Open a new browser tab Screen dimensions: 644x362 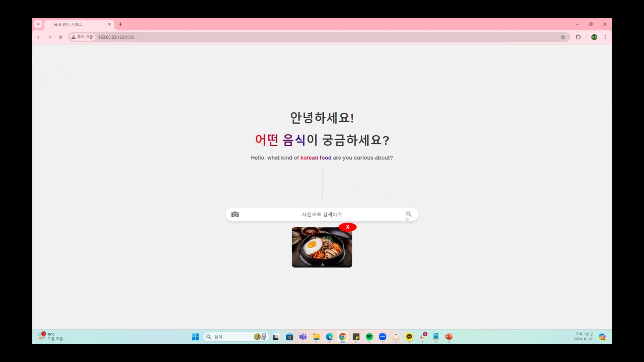pos(120,24)
